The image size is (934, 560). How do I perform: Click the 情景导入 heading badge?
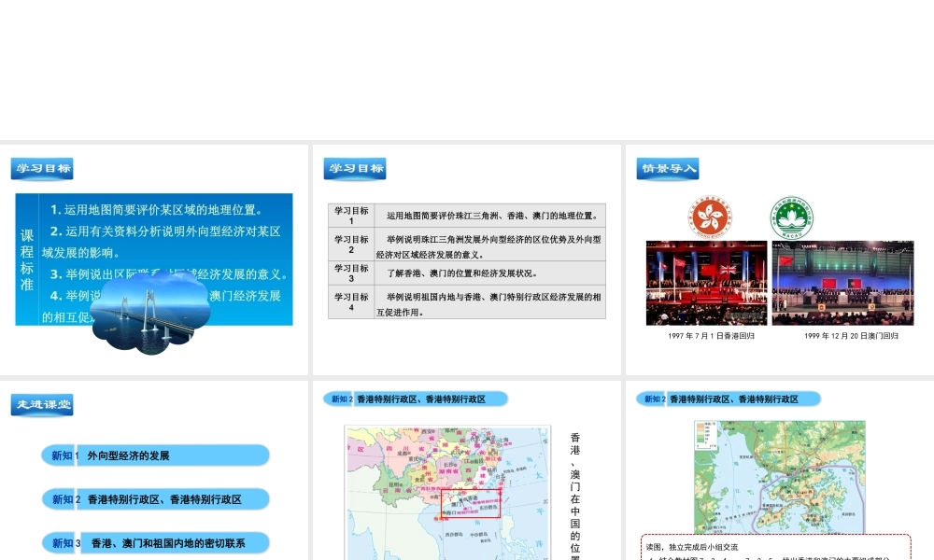[x=668, y=168]
